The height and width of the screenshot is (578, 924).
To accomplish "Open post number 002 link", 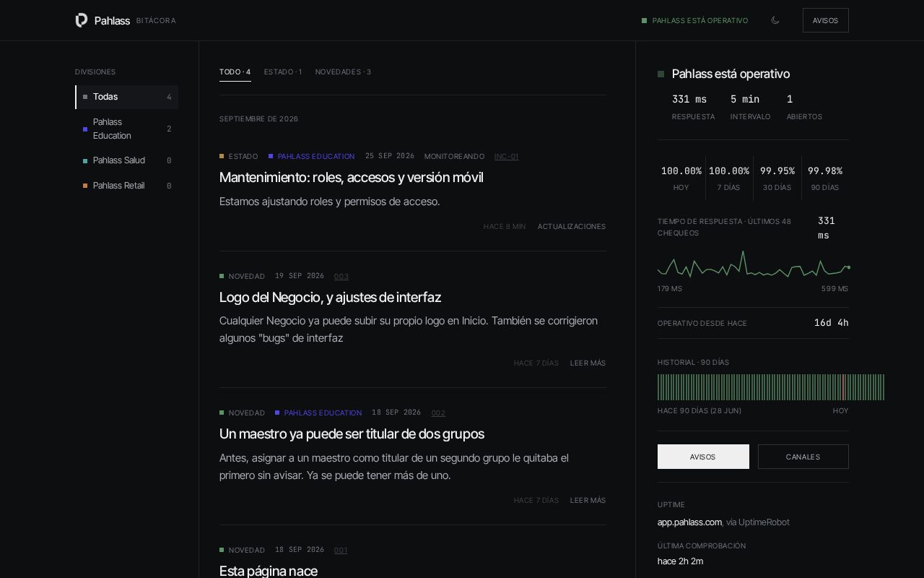I will pyautogui.click(x=438, y=413).
